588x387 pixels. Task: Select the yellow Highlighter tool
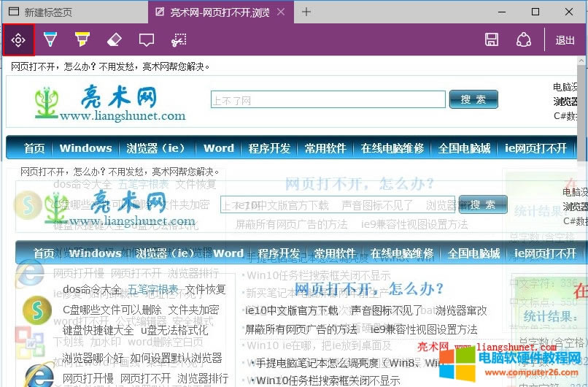point(82,39)
